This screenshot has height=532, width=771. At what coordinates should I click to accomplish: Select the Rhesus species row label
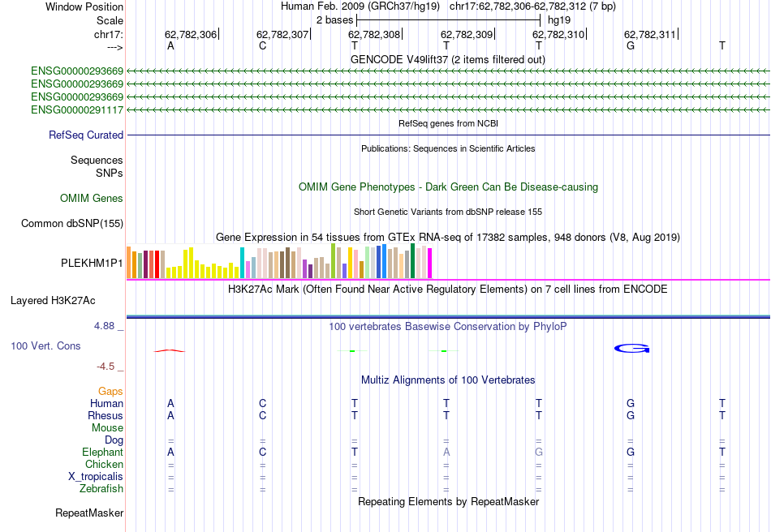pyautogui.click(x=106, y=415)
